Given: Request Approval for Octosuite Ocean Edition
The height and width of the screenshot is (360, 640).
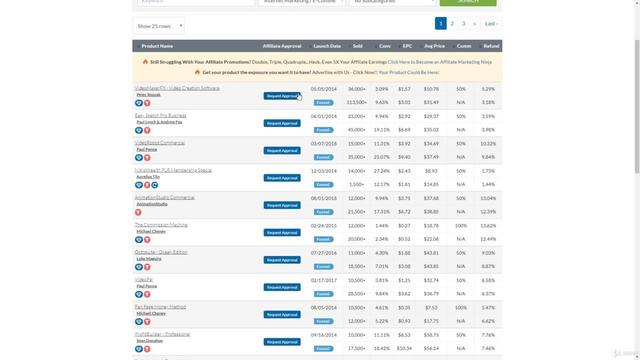Looking at the screenshot, I should [282, 260].
